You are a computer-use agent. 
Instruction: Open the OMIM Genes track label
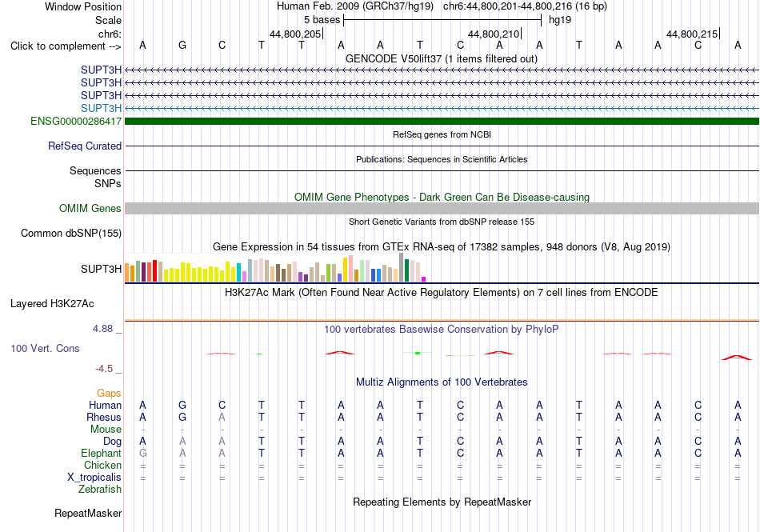click(90, 208)
